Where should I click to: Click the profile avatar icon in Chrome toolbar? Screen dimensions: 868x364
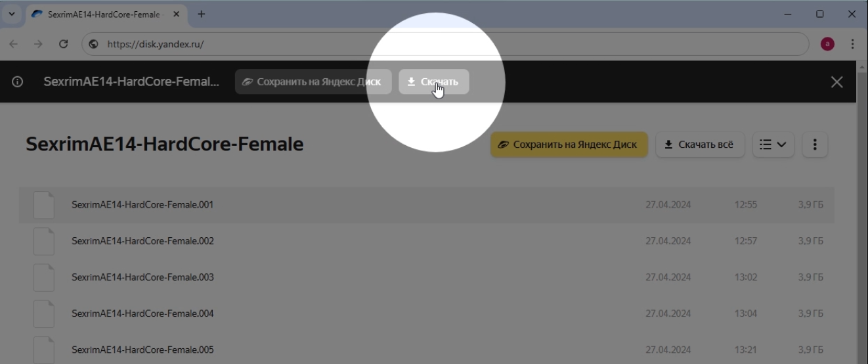pos(827,44)
